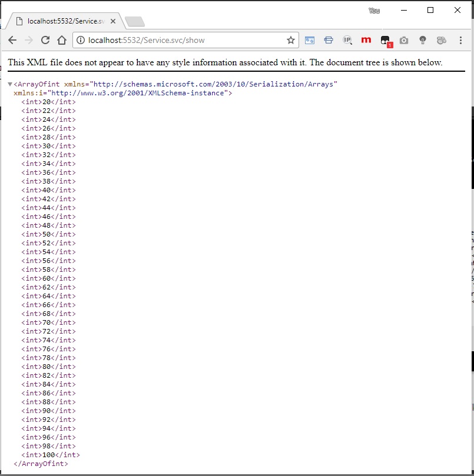Viewport: 474px width, 476px height.
Task: Open Chrome three-dot menu
Action: coord(460,41)
